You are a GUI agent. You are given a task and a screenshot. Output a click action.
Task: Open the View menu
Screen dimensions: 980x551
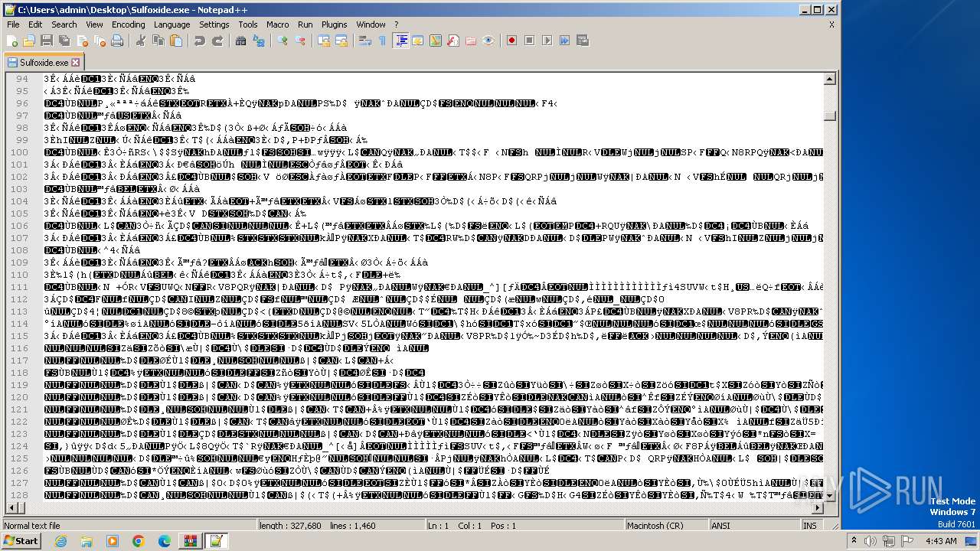[x=94, y=24]
